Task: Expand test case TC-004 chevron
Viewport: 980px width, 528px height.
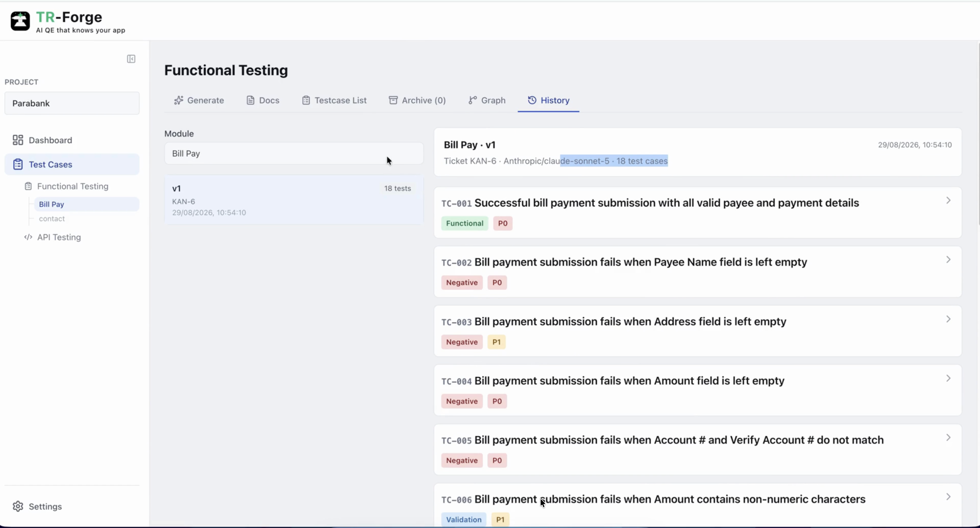Action: [948, 378]
